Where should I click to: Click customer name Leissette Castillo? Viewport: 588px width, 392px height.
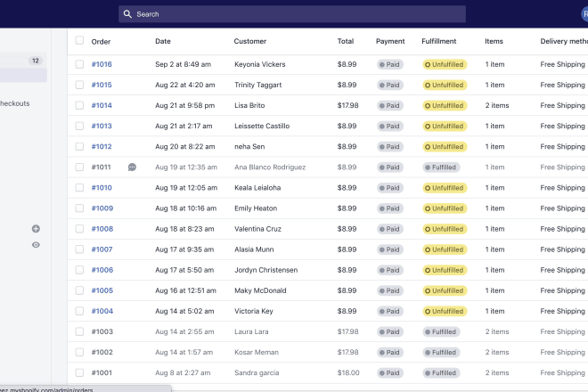(x=262, y=126)
